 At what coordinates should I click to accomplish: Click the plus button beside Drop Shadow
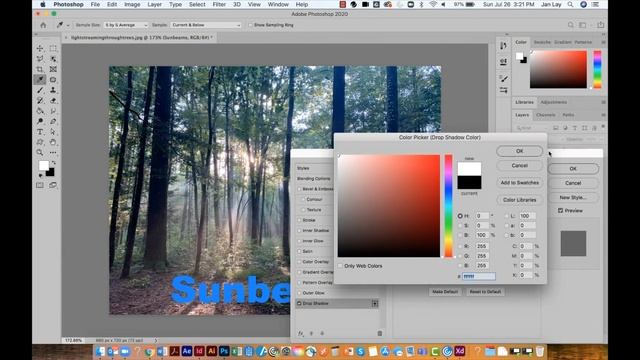click(375, 303)
